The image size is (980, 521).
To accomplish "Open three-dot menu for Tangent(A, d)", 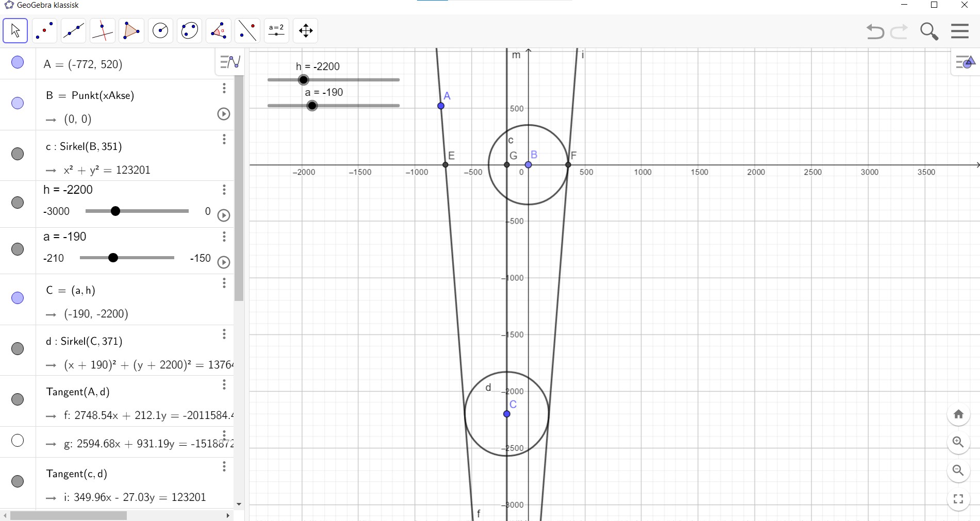I will (224, 384).
